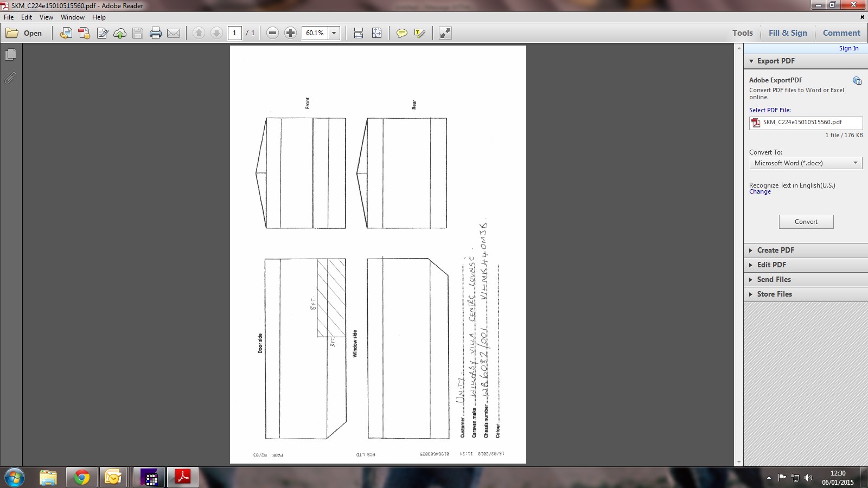
Task: Open the page thumbnails panel
Action: point(10,55)
